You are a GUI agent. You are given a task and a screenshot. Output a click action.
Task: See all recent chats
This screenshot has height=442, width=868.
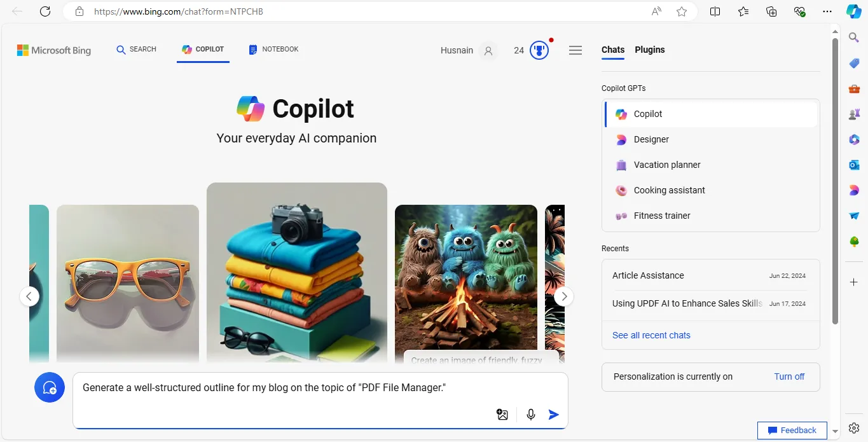click(651, 335)
